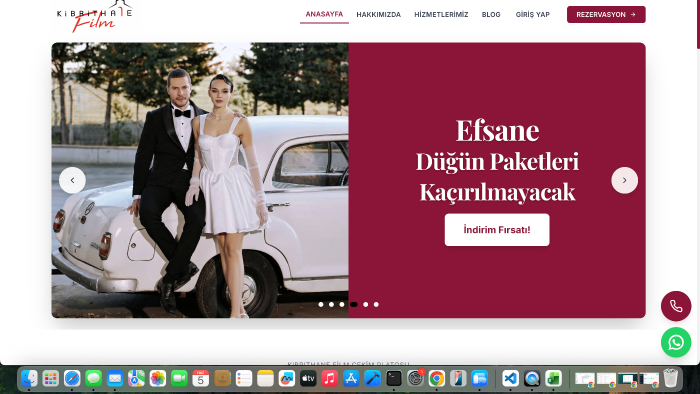
Task: Select the first carousel pagination dot
Action: click(x=321, y=304)
